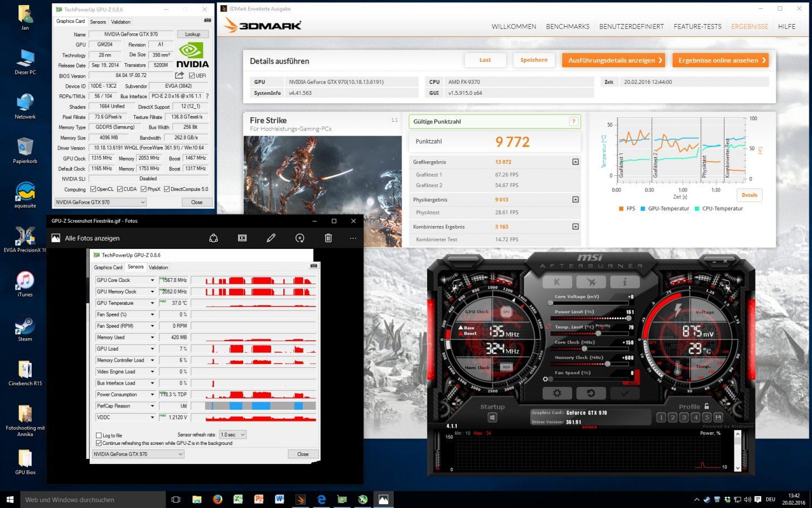The image size is (812, 508).
Task: Open Cinebench R15 desktop icon
Action: [x=25, y=373]
